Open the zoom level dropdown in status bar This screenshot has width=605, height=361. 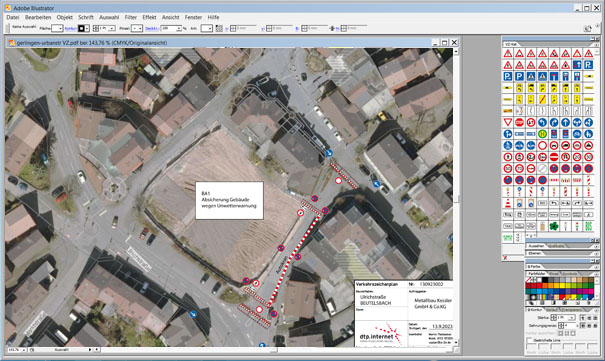24,349
